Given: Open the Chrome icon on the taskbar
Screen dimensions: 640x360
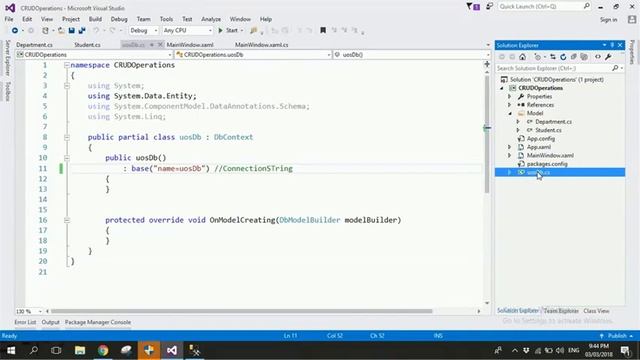Looking at the screenshot, I should click(103, 351).
